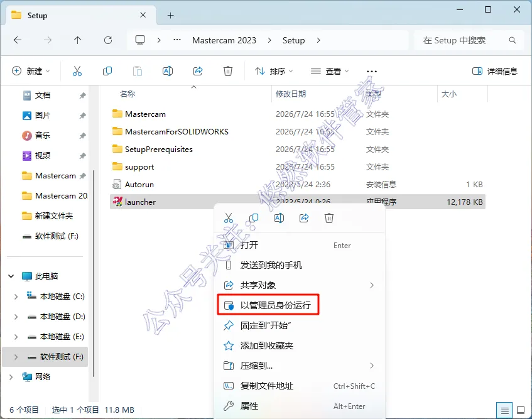Click the Copy icon in the toolbar

click(x=107, y=71)
